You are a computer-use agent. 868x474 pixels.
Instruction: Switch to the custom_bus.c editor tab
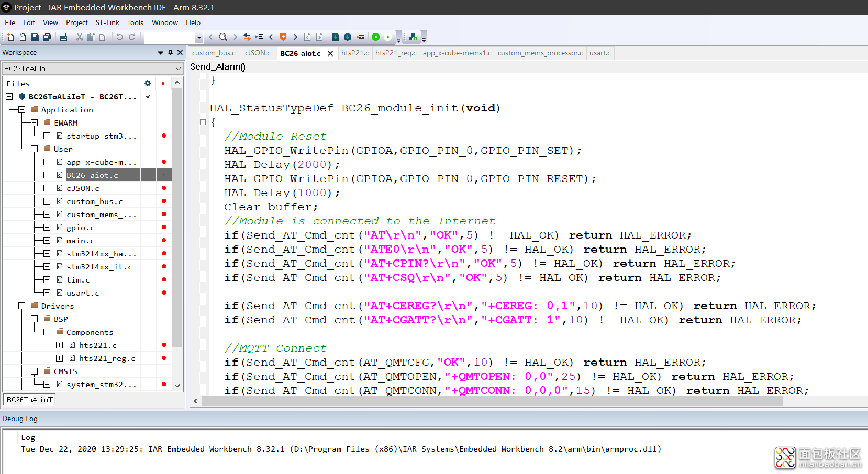[214, 53]
